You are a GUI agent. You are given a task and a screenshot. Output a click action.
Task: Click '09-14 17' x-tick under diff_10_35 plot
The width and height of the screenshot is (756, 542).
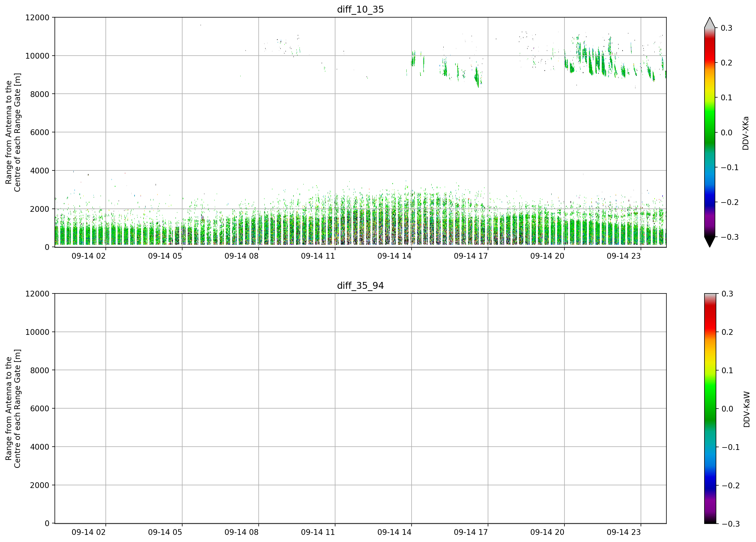471,256
